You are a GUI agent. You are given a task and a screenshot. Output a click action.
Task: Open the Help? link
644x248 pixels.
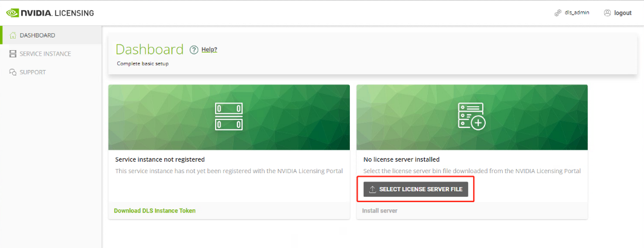[x=209, y=49]
